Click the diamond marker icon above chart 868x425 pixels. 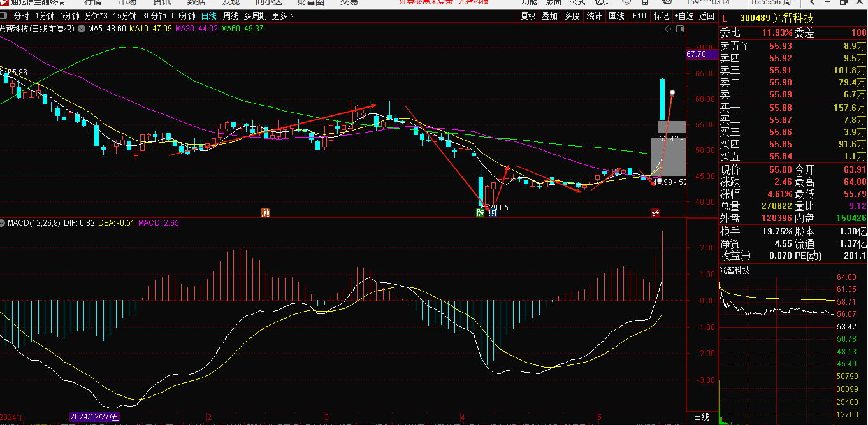coord(668,29)
